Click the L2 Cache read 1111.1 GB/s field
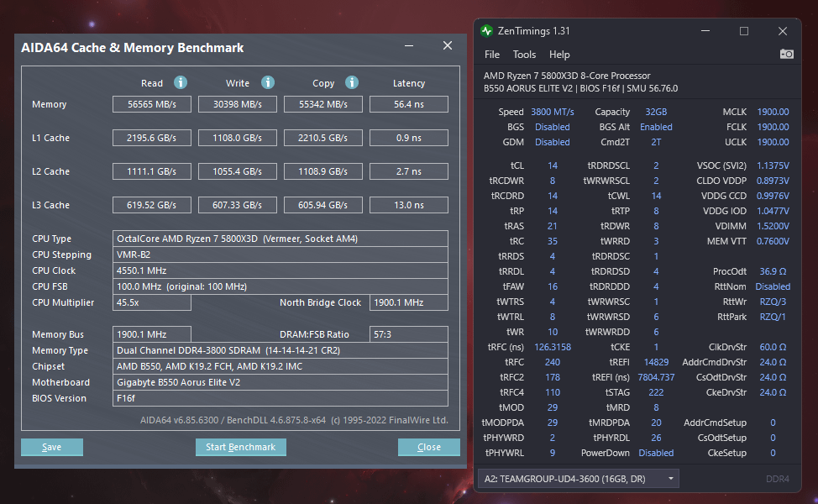The image size is (818, 504). point(152,171)
